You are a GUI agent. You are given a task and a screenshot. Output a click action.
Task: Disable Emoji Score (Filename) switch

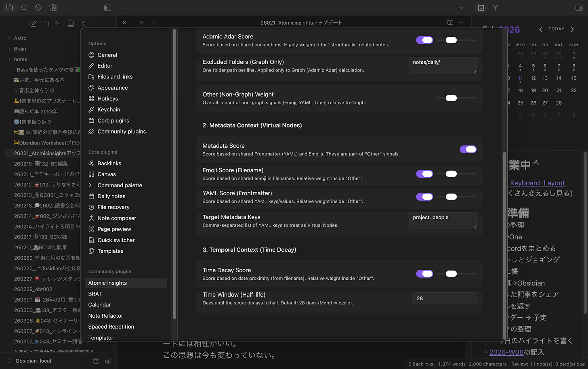click(424, 174)
